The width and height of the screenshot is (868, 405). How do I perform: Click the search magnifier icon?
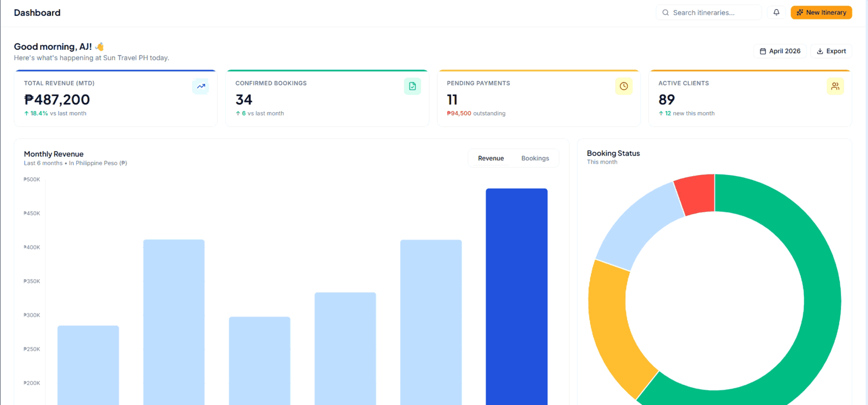(x=666, y=12)
